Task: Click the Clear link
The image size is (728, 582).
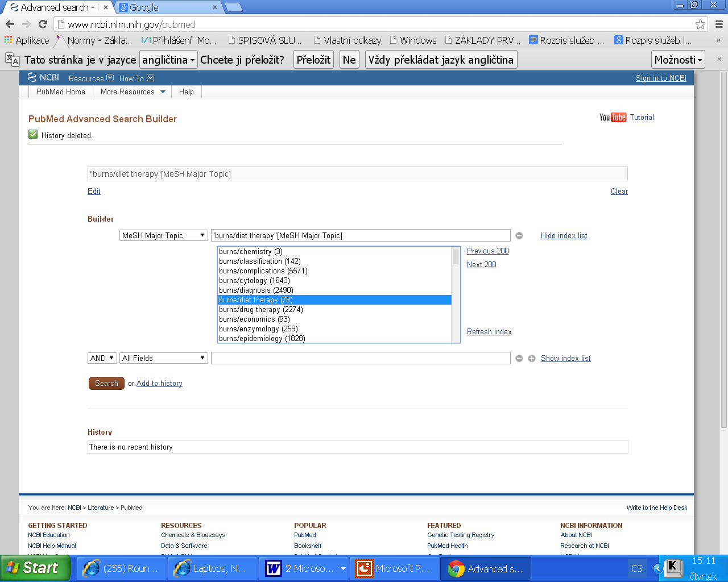Action: coord(619,192)
